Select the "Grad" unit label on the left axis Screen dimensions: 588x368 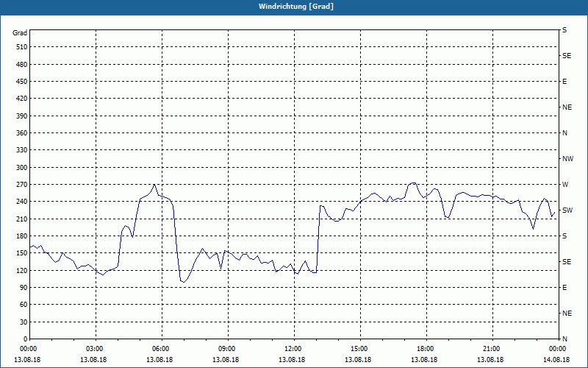20,33
